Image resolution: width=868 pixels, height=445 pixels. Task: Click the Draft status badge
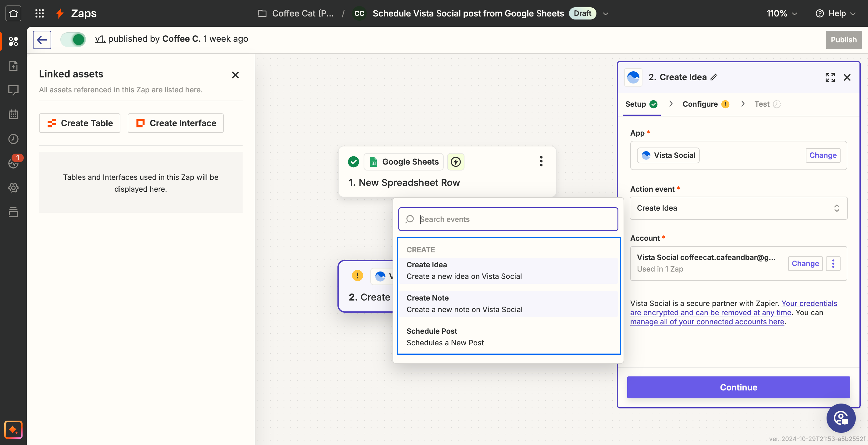click(582, 13)
